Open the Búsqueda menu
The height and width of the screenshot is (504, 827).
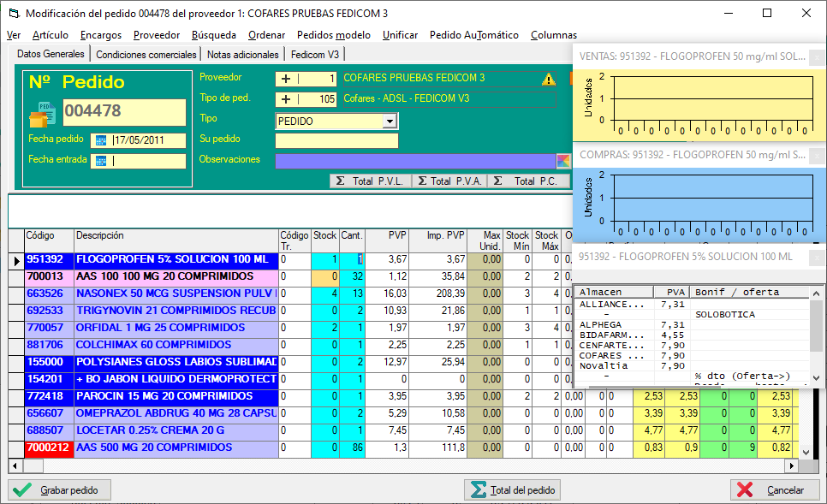(x=214, y=35)
